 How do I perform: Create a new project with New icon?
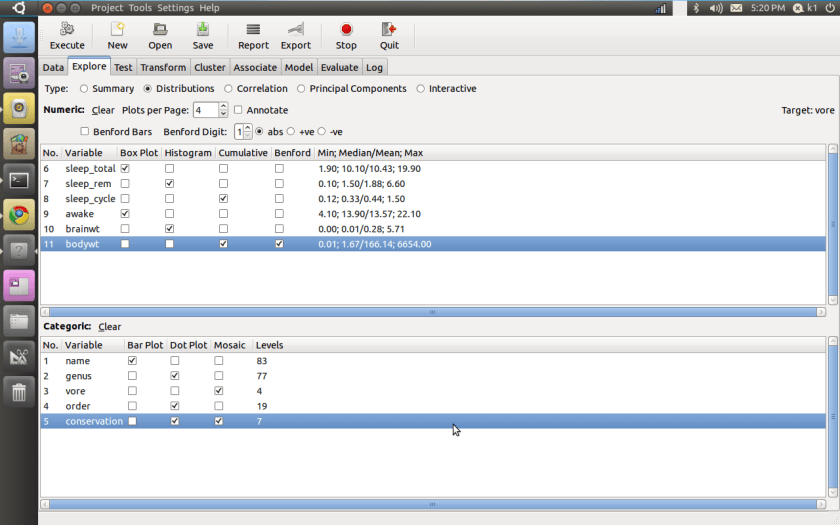[117, 30]
